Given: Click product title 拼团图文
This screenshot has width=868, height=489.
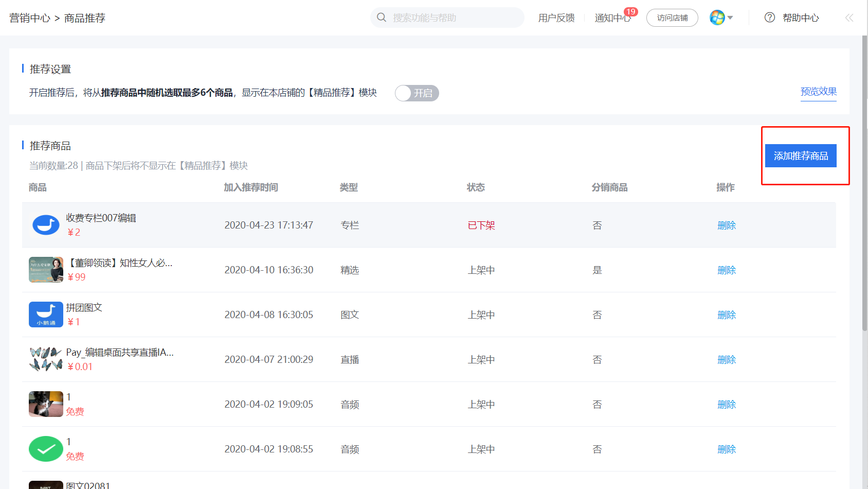Looking at the screenshot, I should [84, 307].
